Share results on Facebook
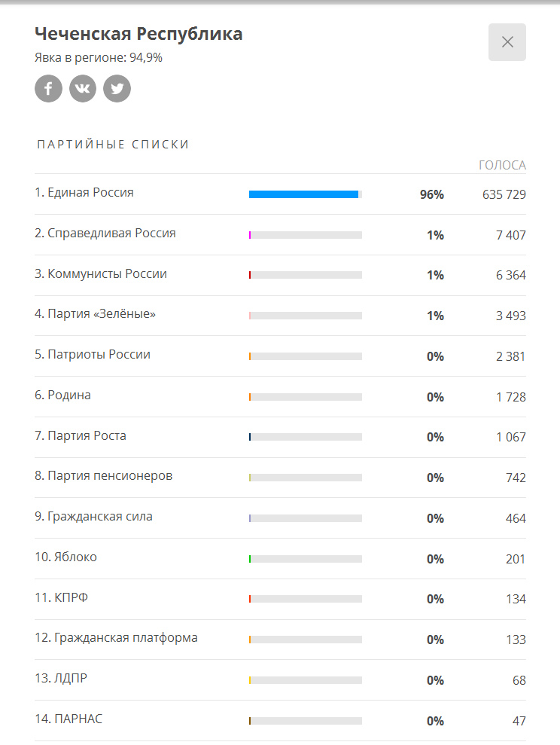The width and height of the screenshot is (560, 745). pyautogui.click(x=48, y=88)
